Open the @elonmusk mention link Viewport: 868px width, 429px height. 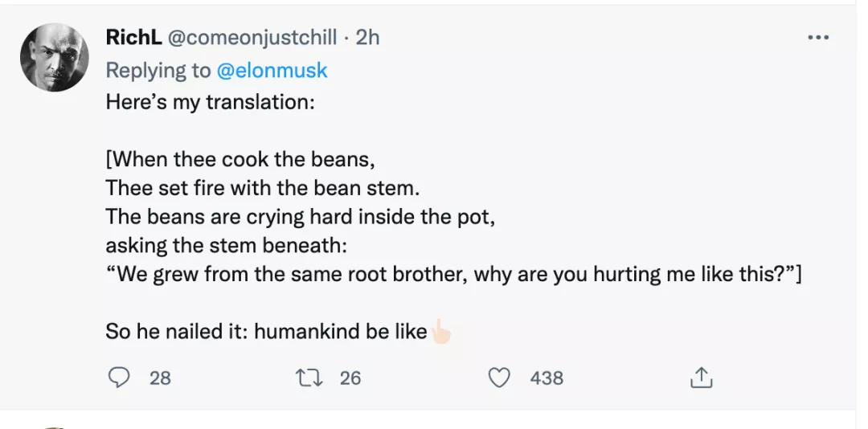pyautogui.click(x=272, y=70)
